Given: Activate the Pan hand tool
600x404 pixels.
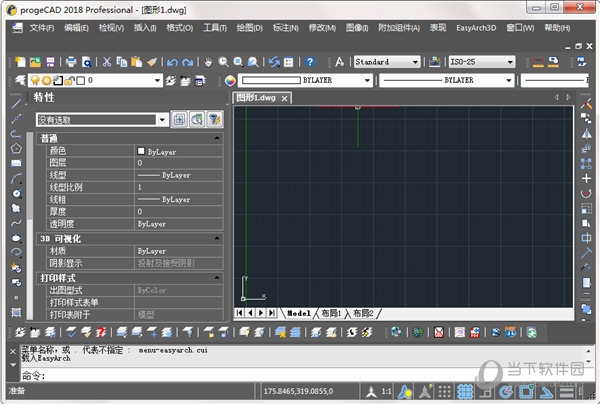Looking at the screenshot, I should [x=208, y=62].
